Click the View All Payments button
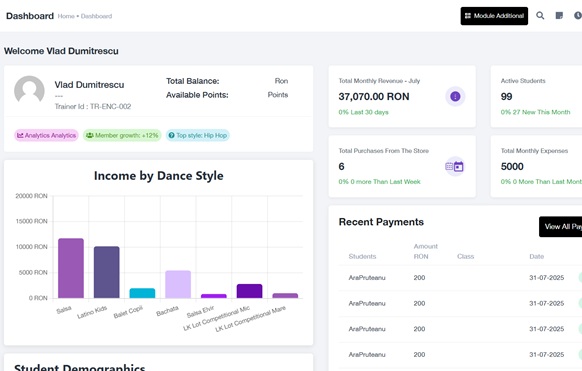 point(560,227)
